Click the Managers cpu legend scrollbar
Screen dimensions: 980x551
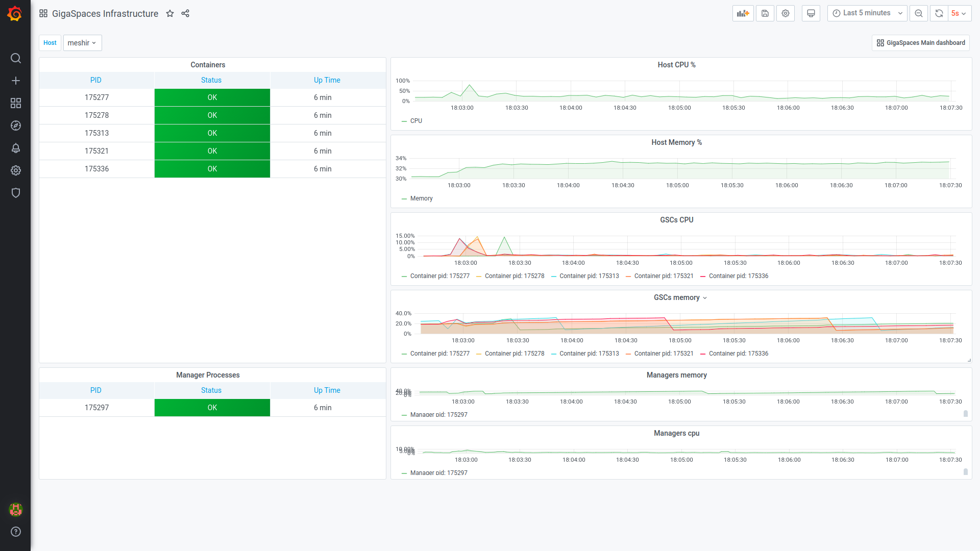966,472
